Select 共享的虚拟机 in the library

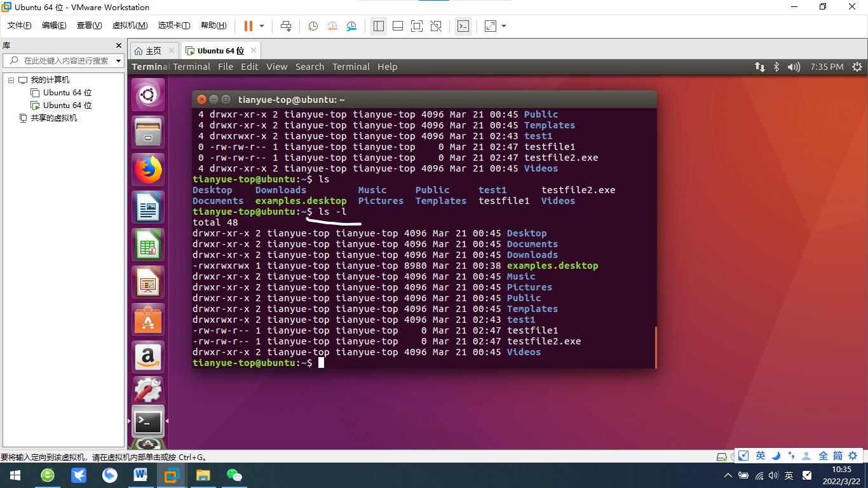click(x=54, y=118)
